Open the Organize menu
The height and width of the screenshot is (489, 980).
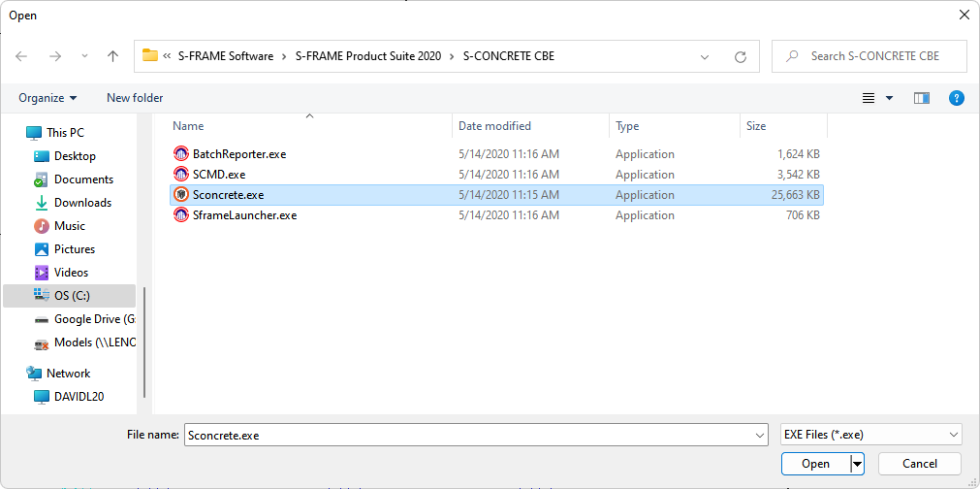pyautogui.click(x=47, y=98)
